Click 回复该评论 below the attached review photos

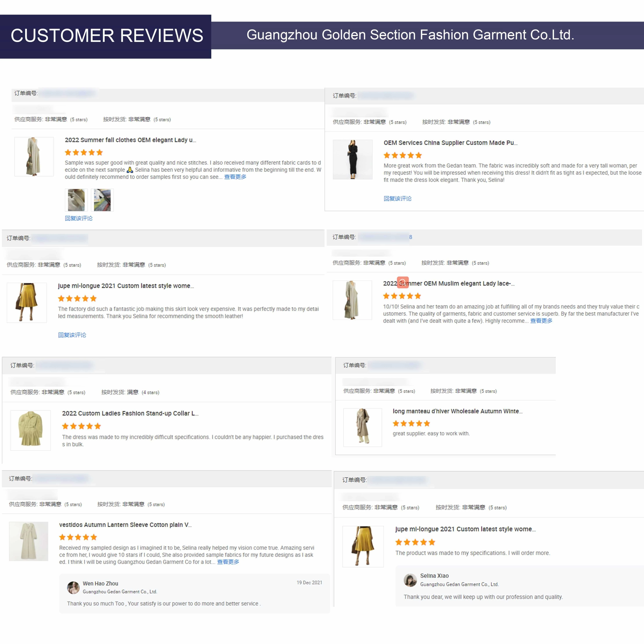tap(79, 218)
